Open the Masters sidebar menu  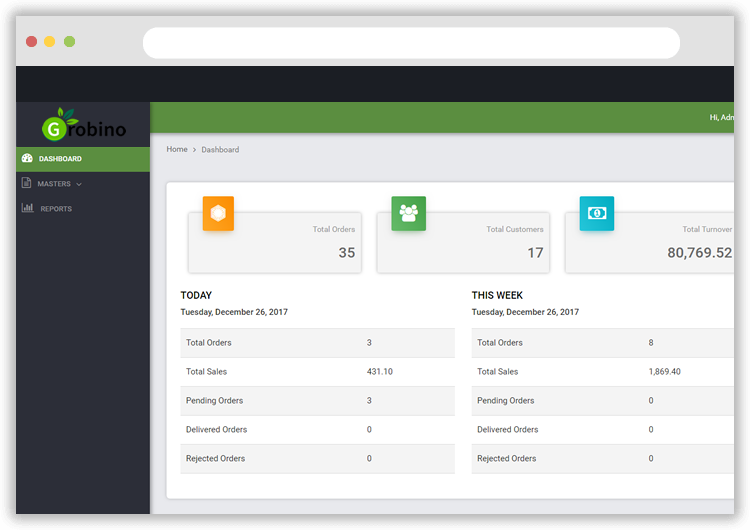pos(83,184)
